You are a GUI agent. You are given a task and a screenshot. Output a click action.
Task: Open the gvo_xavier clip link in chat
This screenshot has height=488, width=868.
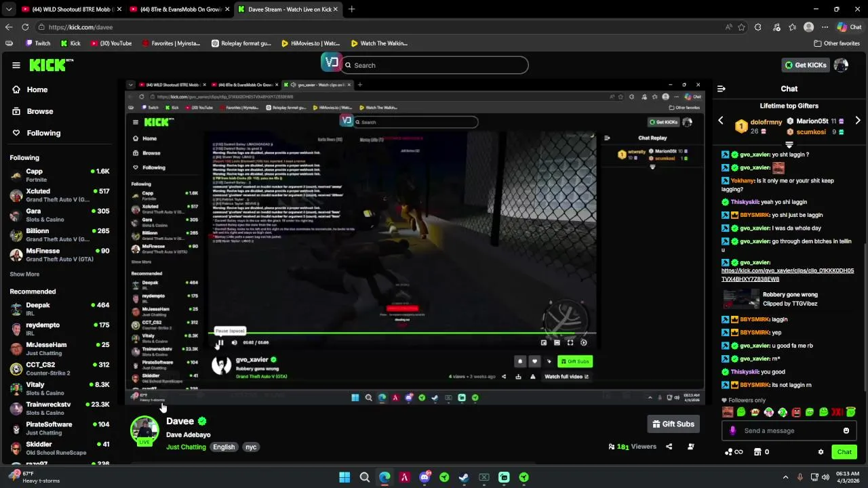(787, 274)
